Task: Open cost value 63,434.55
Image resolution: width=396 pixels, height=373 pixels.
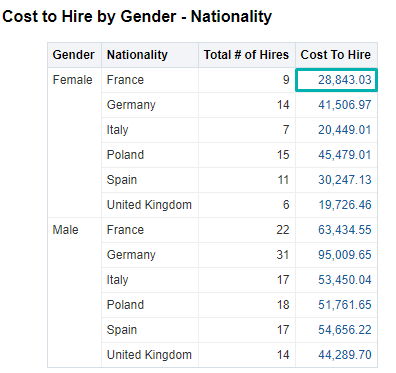Action: coord(345,230)
